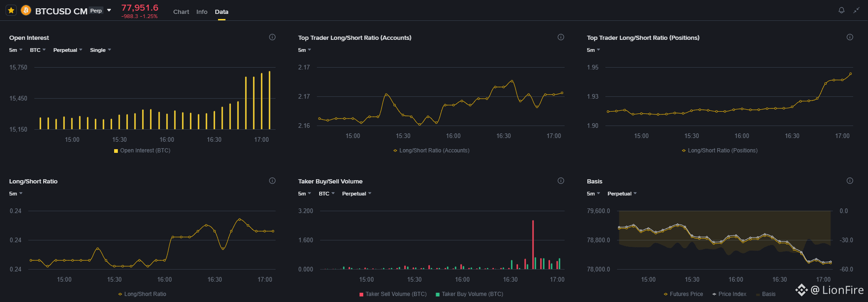Click the -988.3 -1.25% price change

[x=140, y=16]
